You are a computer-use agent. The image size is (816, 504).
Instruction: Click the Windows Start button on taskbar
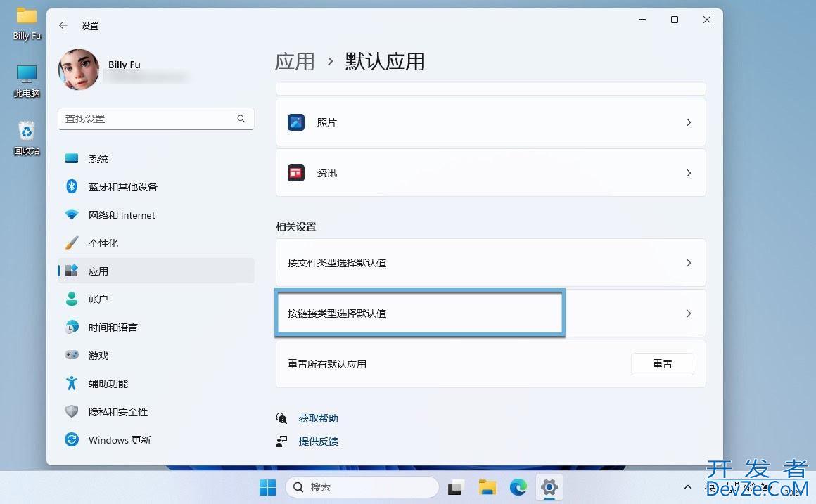click(x=267, y=487)
